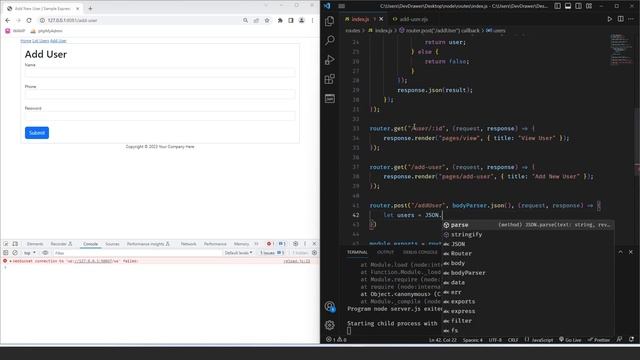
Task: Maximize the terminal panel with chevron
Action: coord(620,252)
